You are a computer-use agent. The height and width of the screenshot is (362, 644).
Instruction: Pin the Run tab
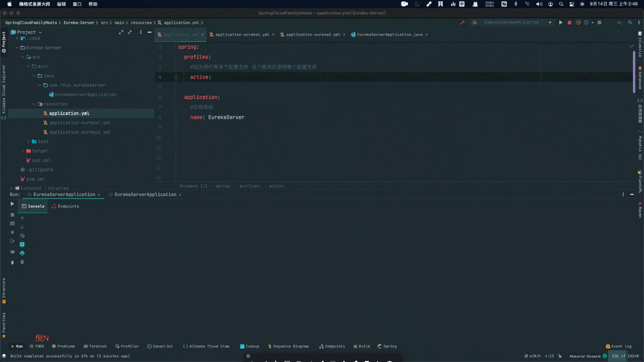[x=13, y=262]
